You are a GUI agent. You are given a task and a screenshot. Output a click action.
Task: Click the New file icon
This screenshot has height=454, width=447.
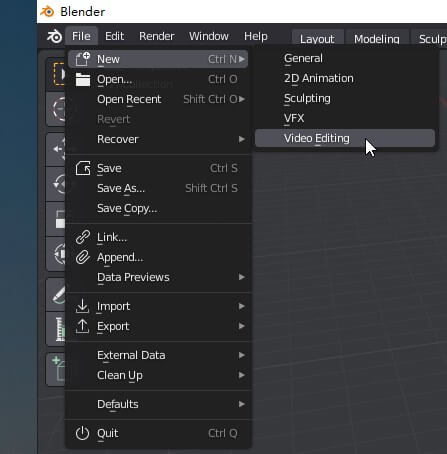tap(82, 59)
